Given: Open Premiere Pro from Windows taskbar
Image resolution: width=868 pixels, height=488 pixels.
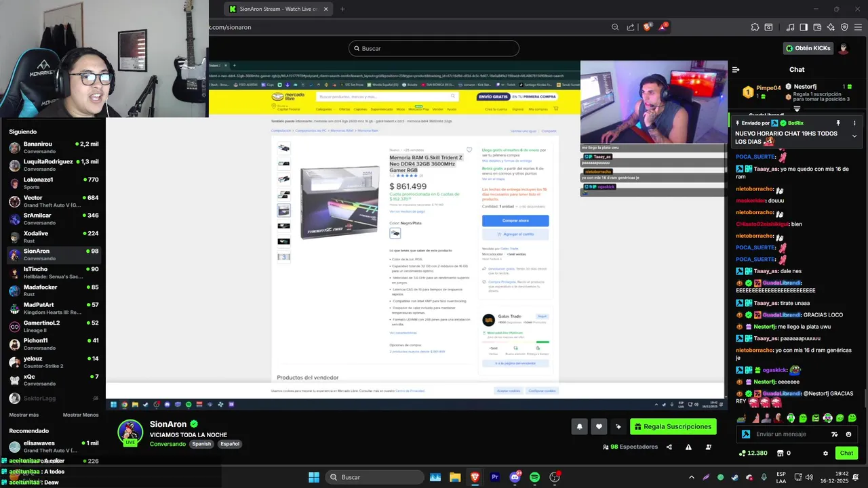Looking at the screenshot, I should [495, 477].
